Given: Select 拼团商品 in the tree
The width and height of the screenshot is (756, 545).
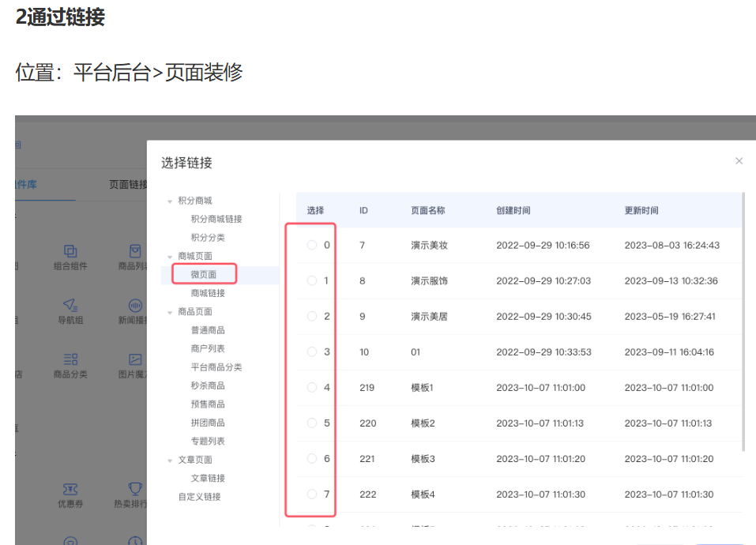Looking at the screenshot, I should coord(208,423).
